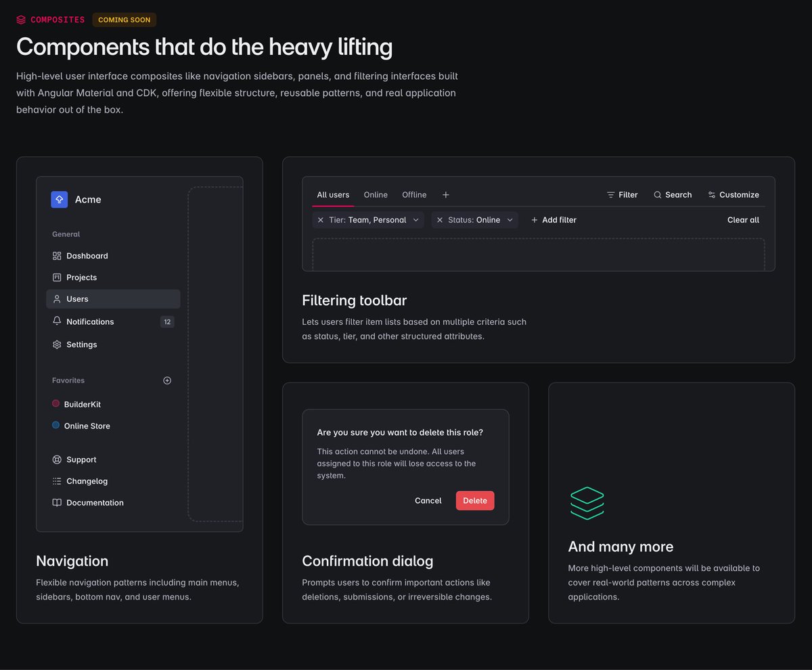Click the Customize sliders icon
The height and width of the screenshot is (670, 812).
[712, 195]
